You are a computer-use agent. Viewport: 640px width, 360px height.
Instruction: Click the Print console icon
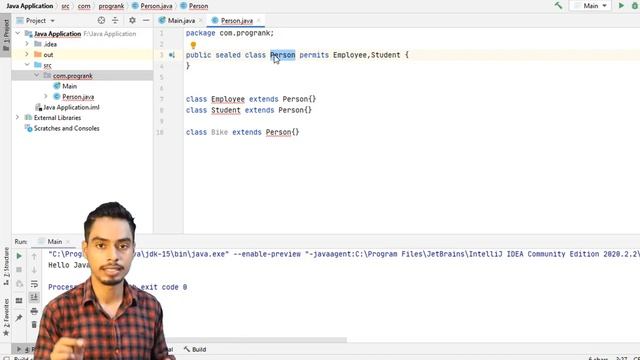(x=34, y=311)
